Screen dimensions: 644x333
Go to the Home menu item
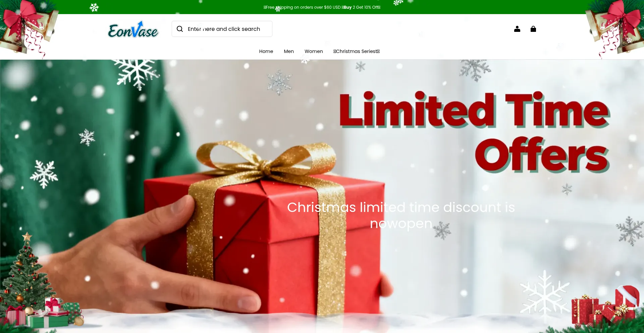coord(266,51)
